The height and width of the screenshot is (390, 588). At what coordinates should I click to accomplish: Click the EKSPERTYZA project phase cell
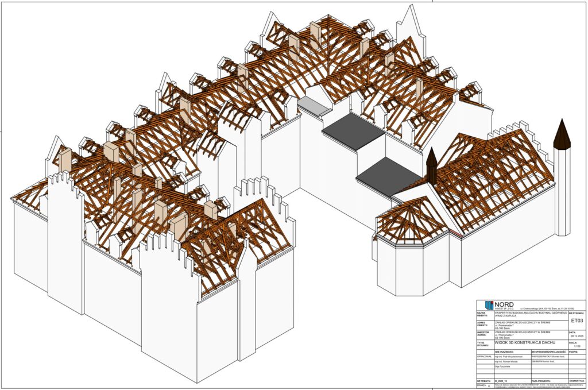(576, 381)
